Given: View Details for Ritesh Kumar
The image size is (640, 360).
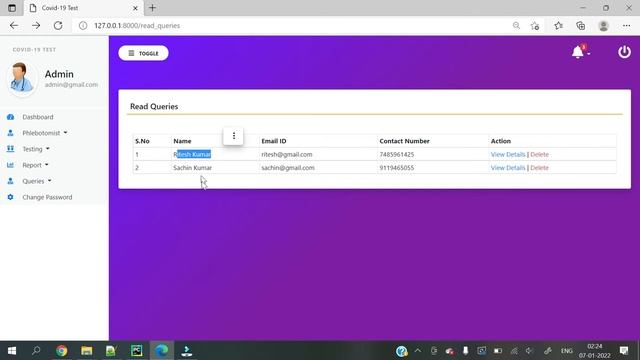Looking at the screenshot, I should [508, 154].
